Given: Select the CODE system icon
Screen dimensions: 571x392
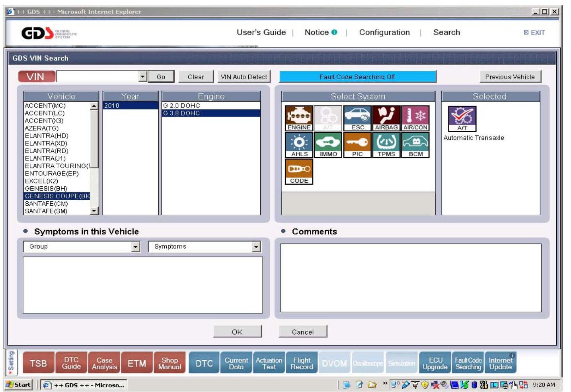Looking at the screenshot, I should pyautogui.click(x=299, y=172).
